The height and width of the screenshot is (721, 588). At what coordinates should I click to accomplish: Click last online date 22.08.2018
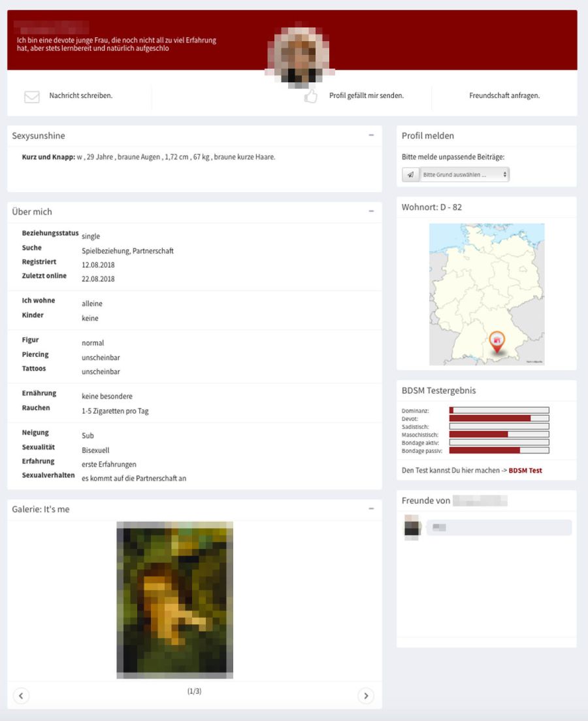[x=99, y=278]
